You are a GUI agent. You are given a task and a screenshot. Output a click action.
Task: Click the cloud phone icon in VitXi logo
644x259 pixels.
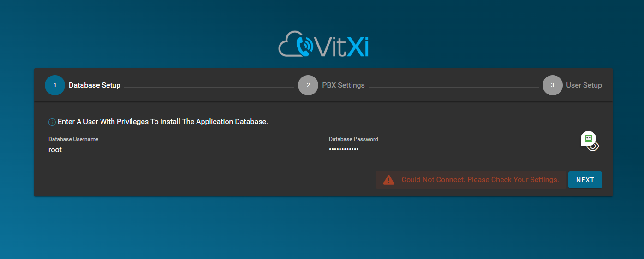coord(297,44)
